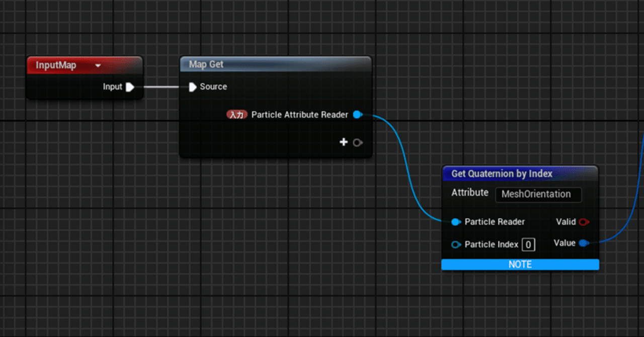Edit the MeshOrientation attribute field
The height and width of the screenshot is (337, 644).
(538, 195)
